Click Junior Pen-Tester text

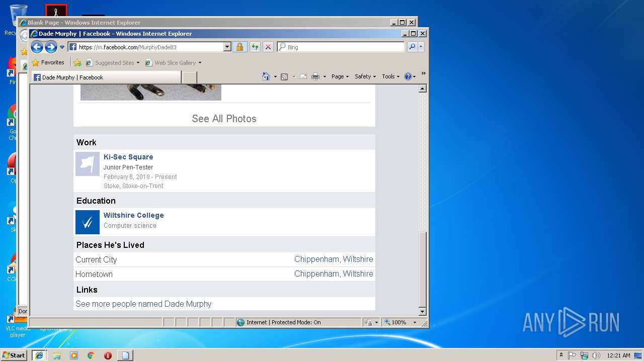coord(128,167)
